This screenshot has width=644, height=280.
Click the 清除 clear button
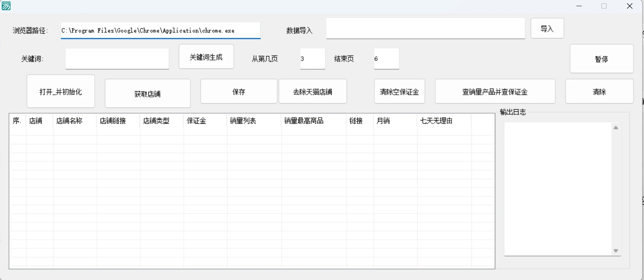pos(599,92)
